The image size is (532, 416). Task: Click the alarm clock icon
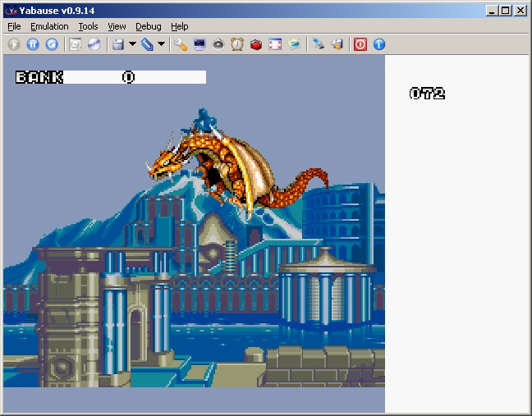237,44
